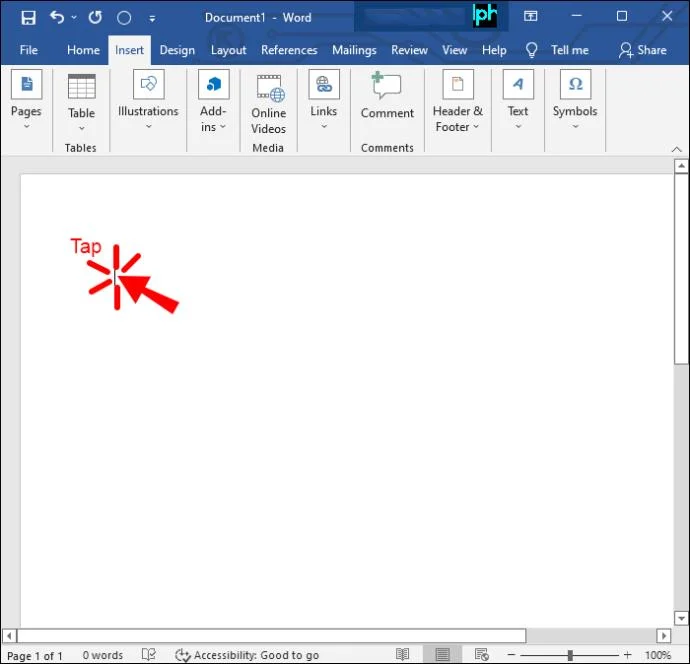Open the View tab

click(455, 50)
